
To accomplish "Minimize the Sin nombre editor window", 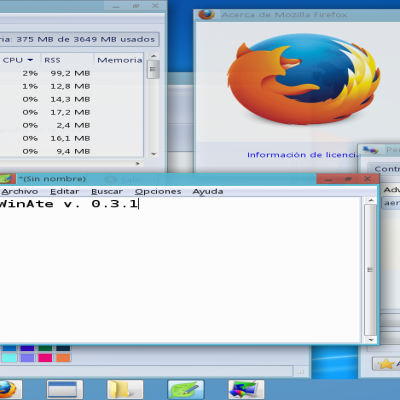I will pyautogui.click(x=328, y=179).
